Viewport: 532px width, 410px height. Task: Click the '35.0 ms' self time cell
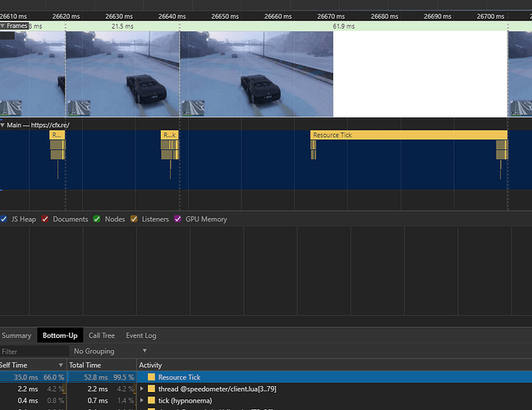[25, 377]
